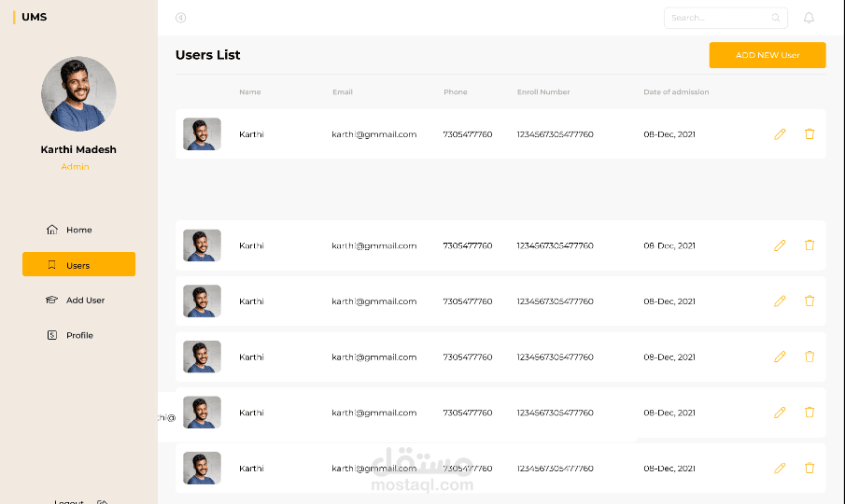Click the ADD NEW User button
Screen dimensions: 845x504
[768, 55]
